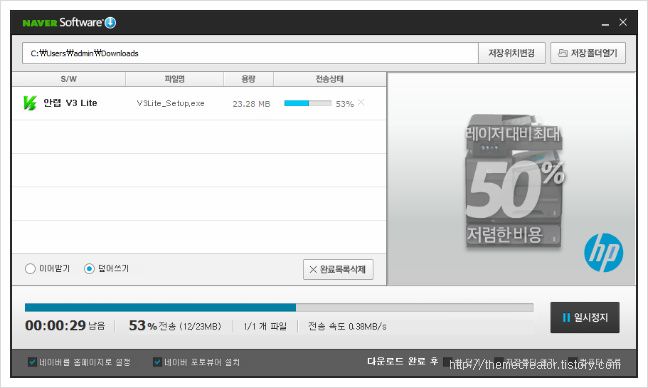Image resolution: width=648 pixels, height=388 pixels.
Task: Pause the download with 일시정지
Action: 585,317
